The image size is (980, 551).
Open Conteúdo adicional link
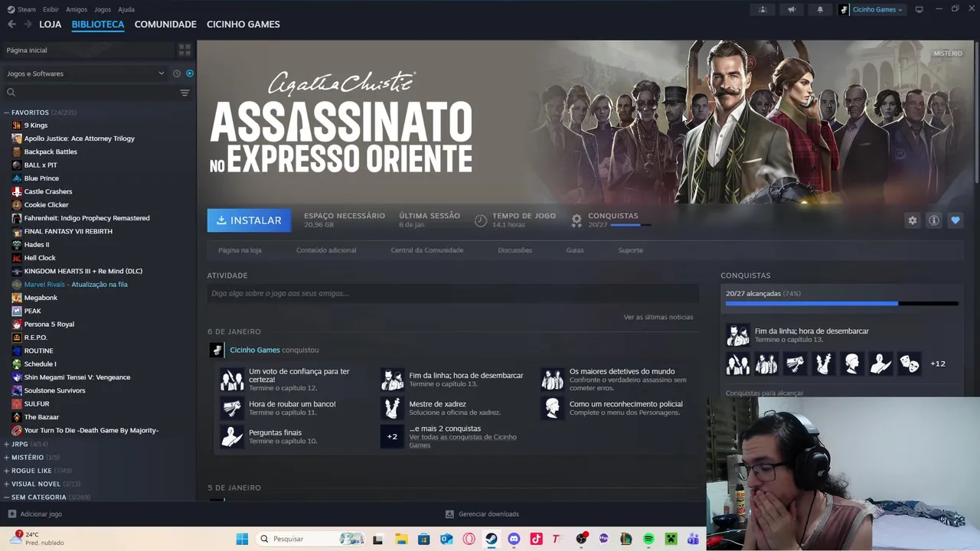tap(326, 250)
